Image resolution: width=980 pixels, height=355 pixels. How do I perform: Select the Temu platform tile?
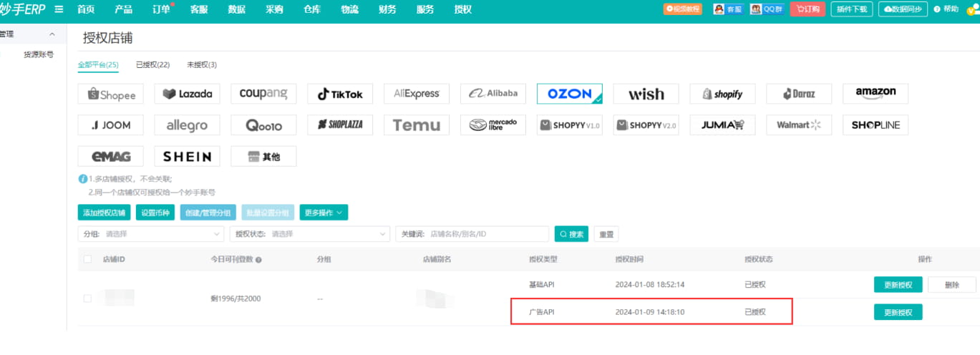coord(417,125)
